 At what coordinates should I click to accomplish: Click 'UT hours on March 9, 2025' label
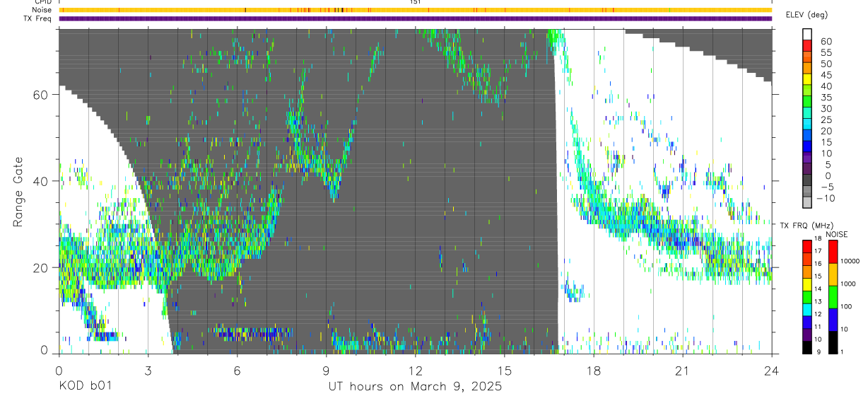(415, 387)
